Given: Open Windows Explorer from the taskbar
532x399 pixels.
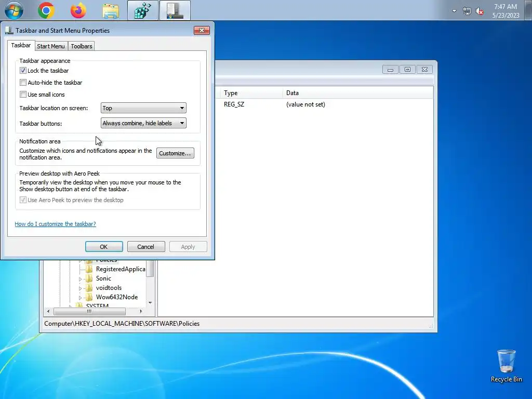Looking at the screenshot, I should point(111,11).
